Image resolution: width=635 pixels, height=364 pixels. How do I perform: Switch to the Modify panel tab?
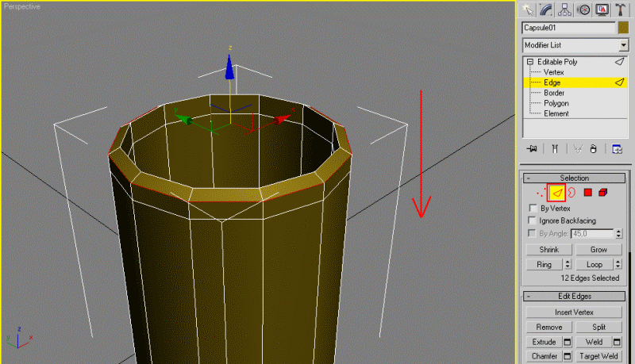pyautogui.click(x=546, y=10)
